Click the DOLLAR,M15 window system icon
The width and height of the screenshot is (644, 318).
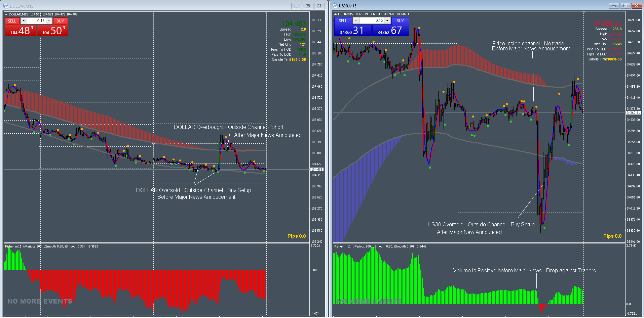coord(6,6)
